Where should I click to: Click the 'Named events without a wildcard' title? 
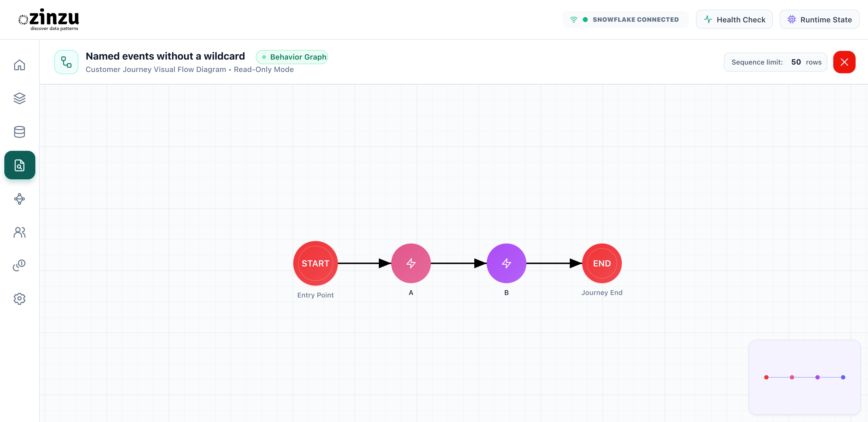click(165, 56)
